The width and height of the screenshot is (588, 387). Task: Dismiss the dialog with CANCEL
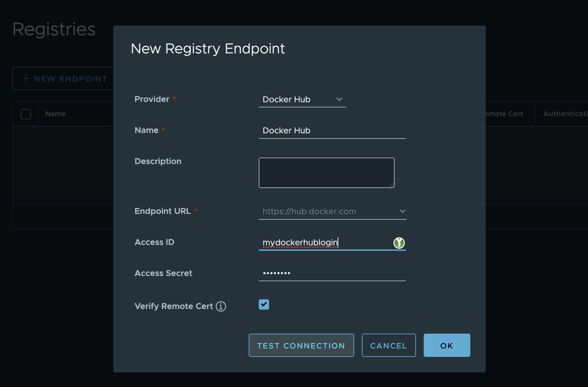coord(388,345)
